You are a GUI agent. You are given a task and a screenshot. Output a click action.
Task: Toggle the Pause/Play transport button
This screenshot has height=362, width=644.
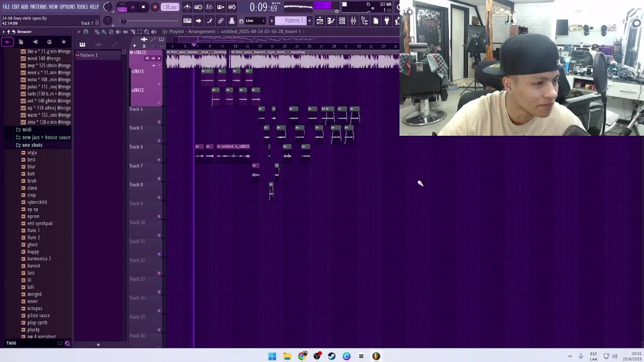(x=133, y=7)
